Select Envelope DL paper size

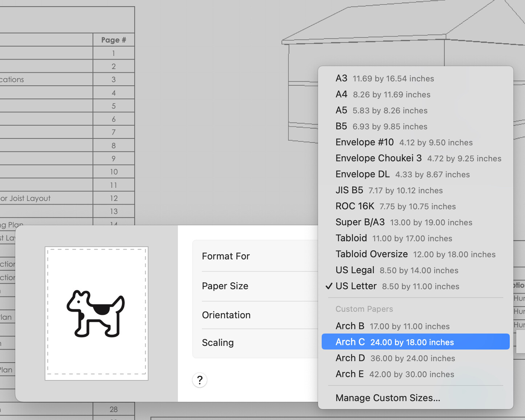pos(416,174)
